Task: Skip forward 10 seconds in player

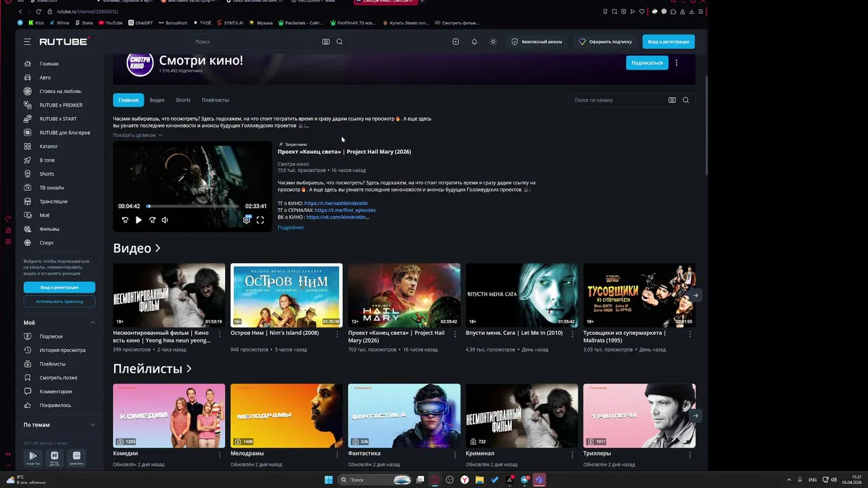Action: [x=152, y=220]
